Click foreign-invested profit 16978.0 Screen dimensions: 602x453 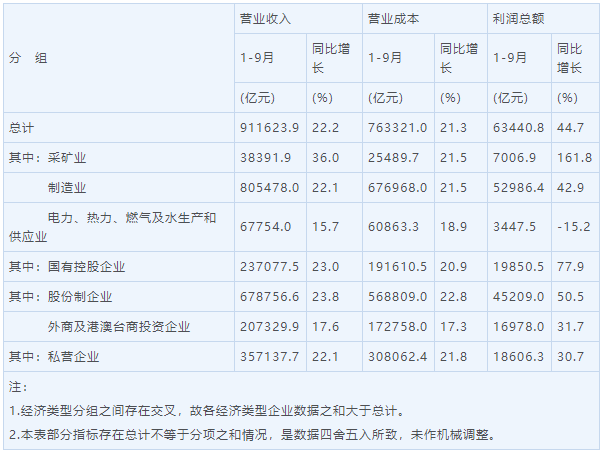[x=519, y=326]
